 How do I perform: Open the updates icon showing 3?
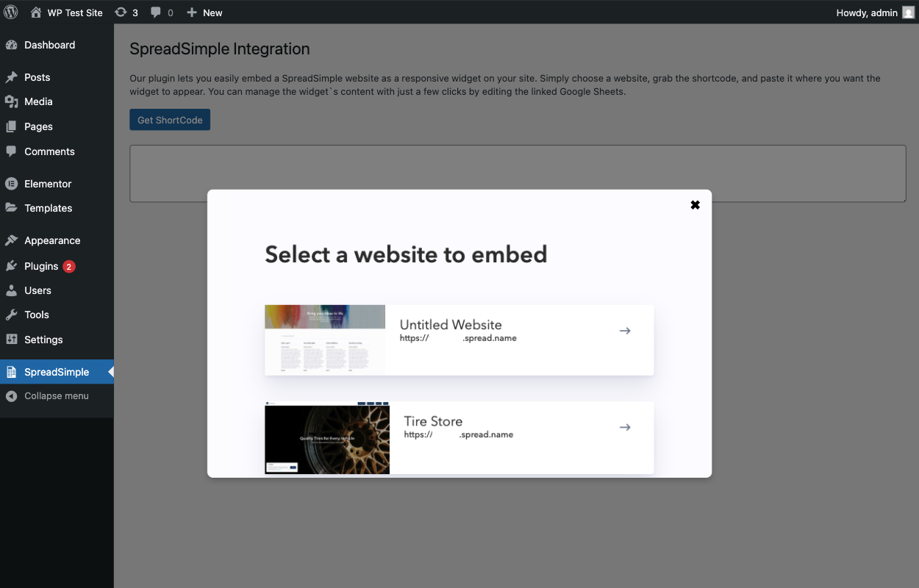(x=121, y=12)
